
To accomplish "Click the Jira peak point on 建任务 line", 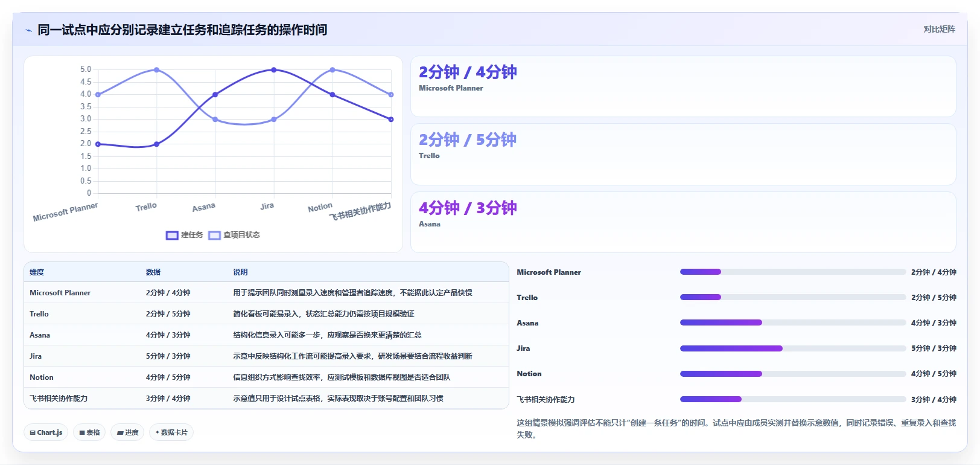I will tap(274, 70).
